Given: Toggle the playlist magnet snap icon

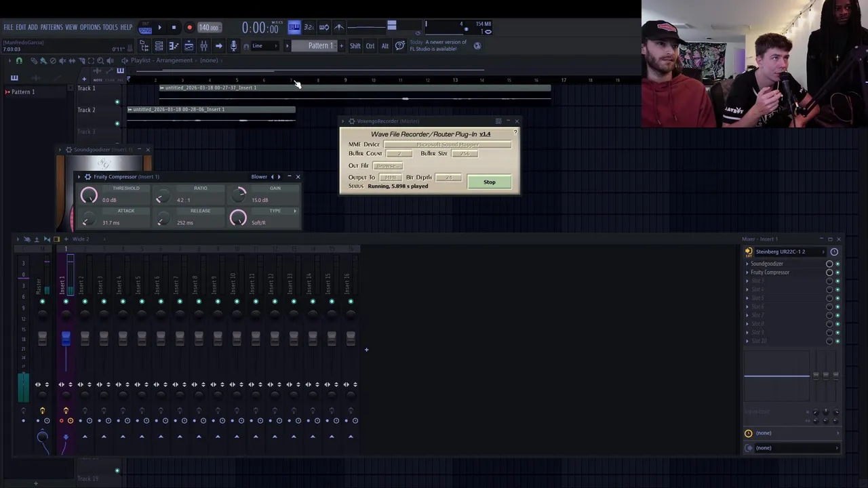Looking at the screenshot, I should [x=19, y=61].
